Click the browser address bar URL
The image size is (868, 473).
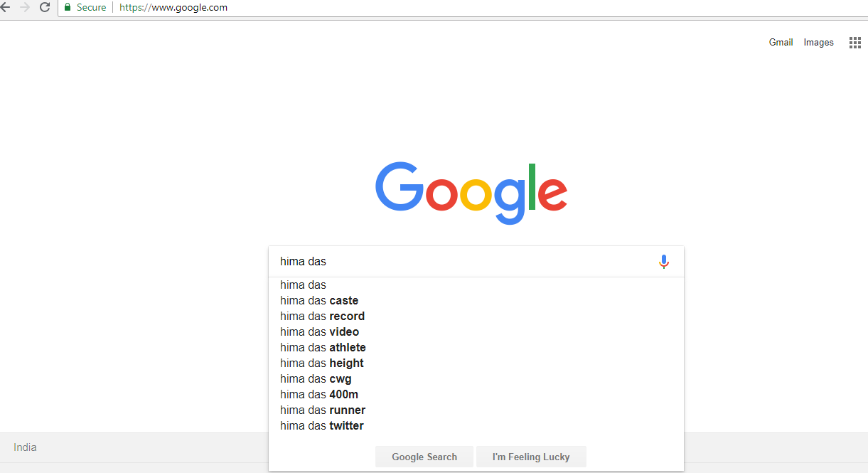pos(173,7)
